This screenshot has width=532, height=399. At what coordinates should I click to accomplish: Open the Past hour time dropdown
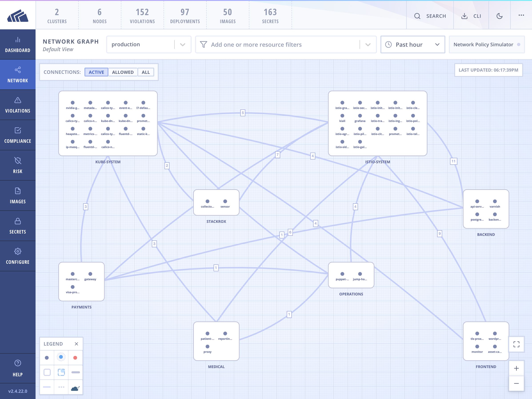(413, 44)
